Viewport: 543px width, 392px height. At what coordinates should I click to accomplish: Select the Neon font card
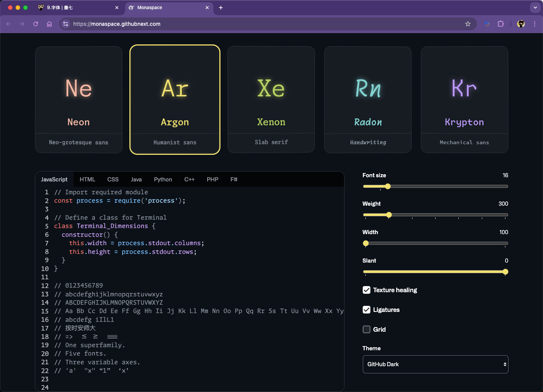79,100
